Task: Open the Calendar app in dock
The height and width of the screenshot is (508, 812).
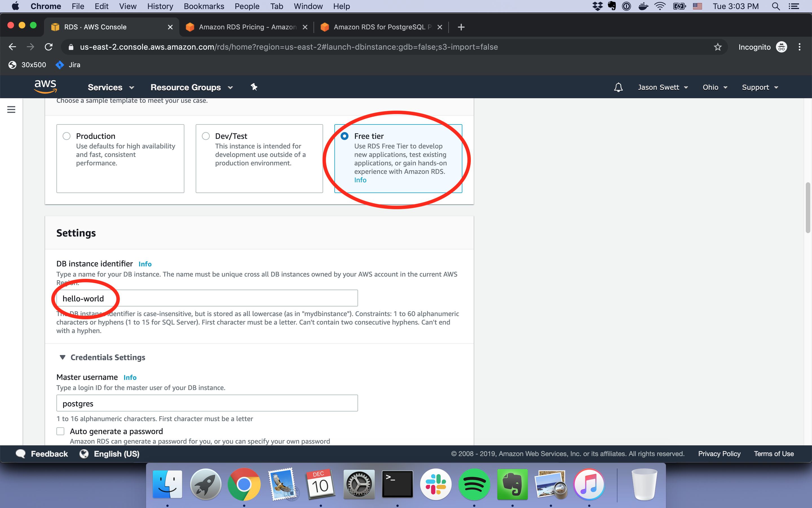Action: click(321, 484)
